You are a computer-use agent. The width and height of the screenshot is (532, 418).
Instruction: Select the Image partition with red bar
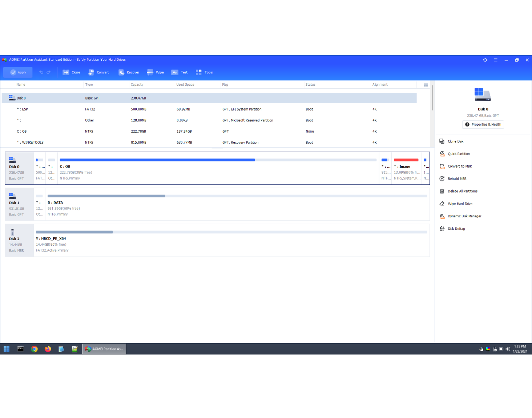[x=406, y=168]
